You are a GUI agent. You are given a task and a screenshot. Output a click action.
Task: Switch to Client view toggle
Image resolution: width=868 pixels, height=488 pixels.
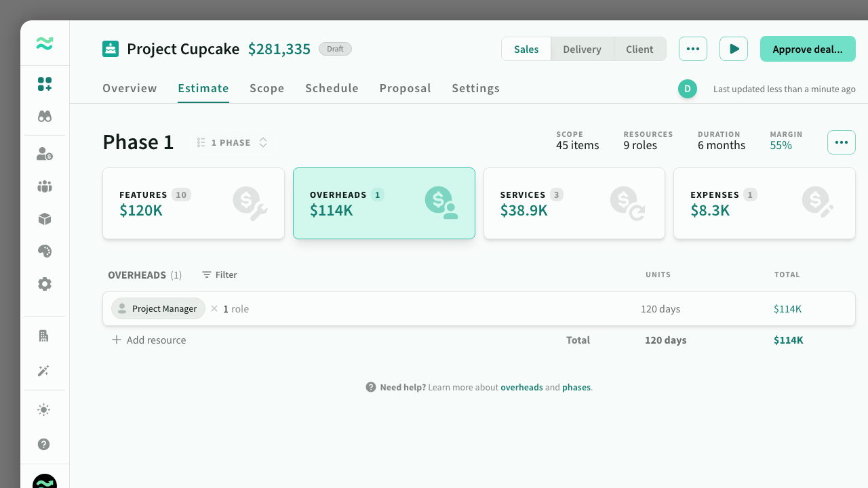(x=639, y=49)
